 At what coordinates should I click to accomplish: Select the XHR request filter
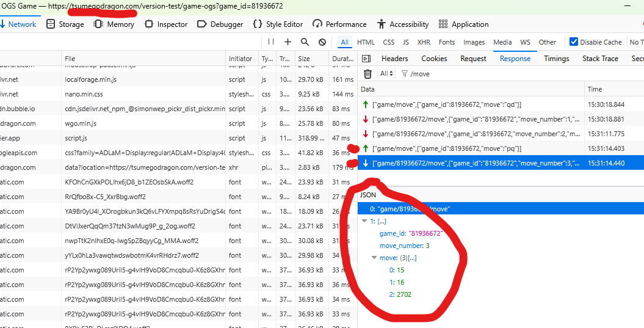pyautogui.click(x=424, y=42)
